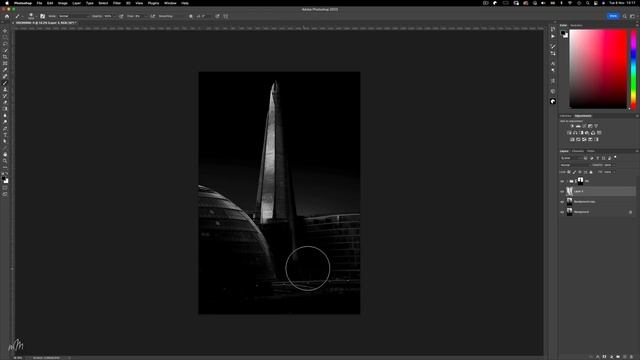Open the Actions panel play icon
The height and width of the screenshot is (360, 640).
[553, 36]
